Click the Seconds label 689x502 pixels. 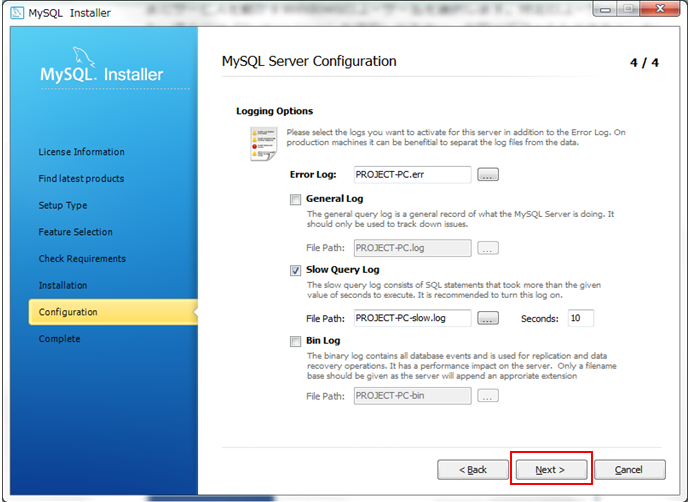pyautogui.click(x=540, y=319)
